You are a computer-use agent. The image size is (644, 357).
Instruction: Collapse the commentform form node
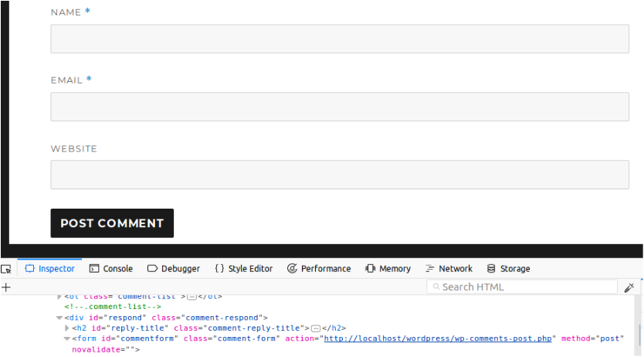(x=67, y=339)
